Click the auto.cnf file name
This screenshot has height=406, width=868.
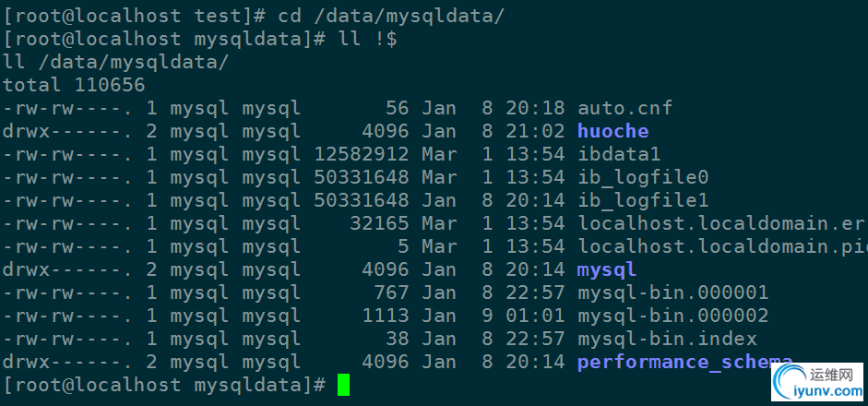625,108
